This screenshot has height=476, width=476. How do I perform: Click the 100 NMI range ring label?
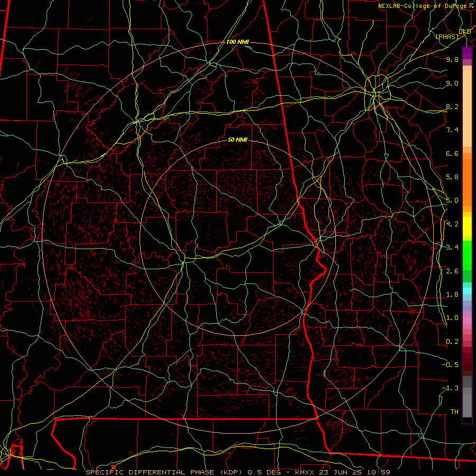pos(237,42)
